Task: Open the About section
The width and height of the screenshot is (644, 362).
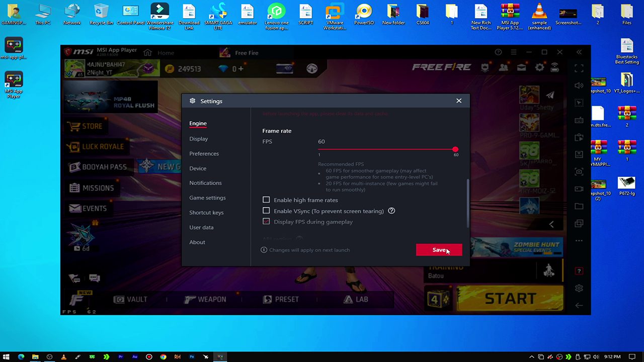Action: click(197, 242)
